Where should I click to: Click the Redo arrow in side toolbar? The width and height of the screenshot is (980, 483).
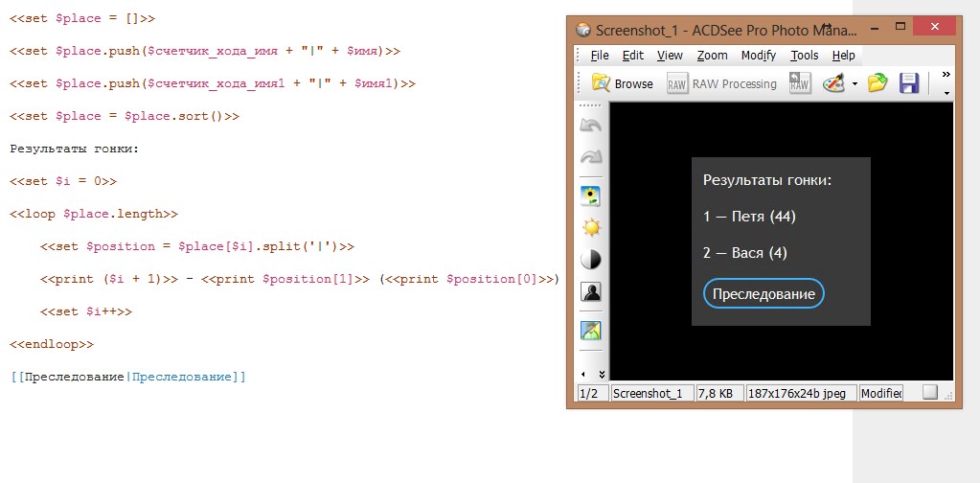click(591, 157)
